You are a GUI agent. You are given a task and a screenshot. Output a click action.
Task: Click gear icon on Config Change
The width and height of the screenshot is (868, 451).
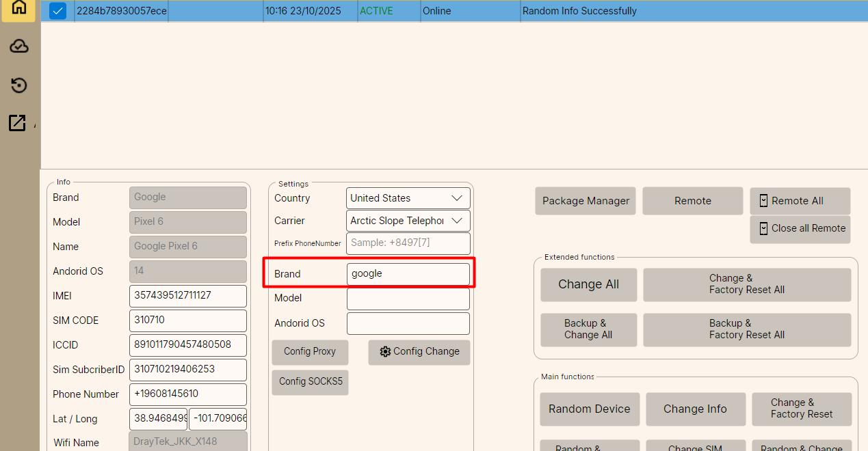(385, 351)
